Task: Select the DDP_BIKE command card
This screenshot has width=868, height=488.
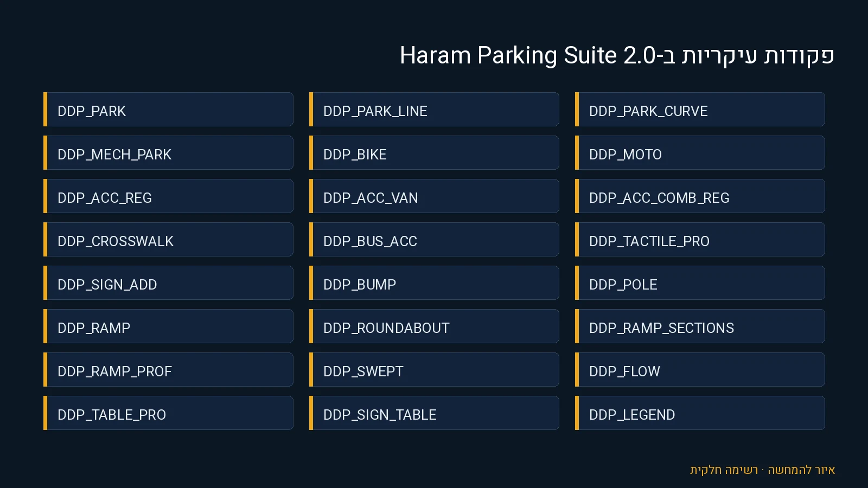Action: tap(434, 153)
